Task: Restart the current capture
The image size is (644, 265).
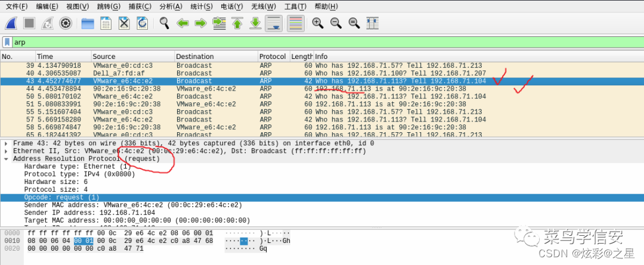Action: (x=47, y=23)
